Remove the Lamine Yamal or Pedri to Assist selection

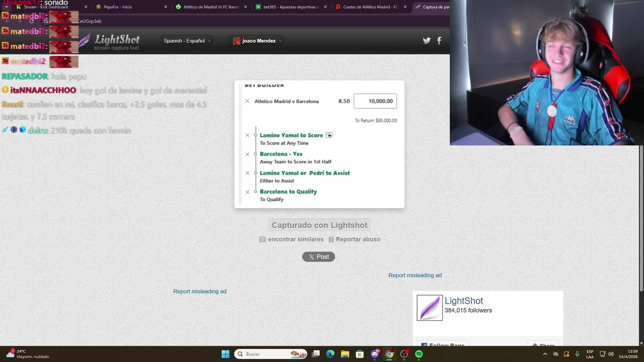tap(248, 173)
